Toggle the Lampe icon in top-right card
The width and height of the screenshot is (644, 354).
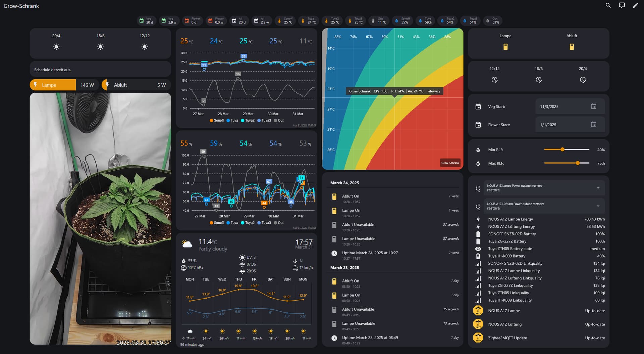(505, 47)
